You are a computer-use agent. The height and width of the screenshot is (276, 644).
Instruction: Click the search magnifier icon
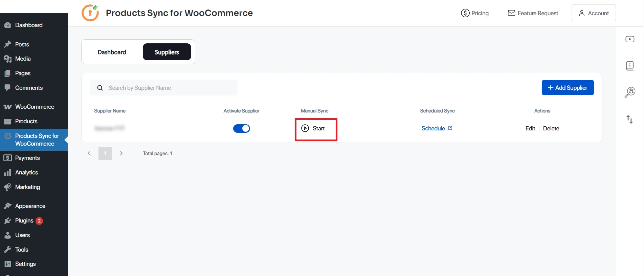pyautogui.click(x=100, y=88)
